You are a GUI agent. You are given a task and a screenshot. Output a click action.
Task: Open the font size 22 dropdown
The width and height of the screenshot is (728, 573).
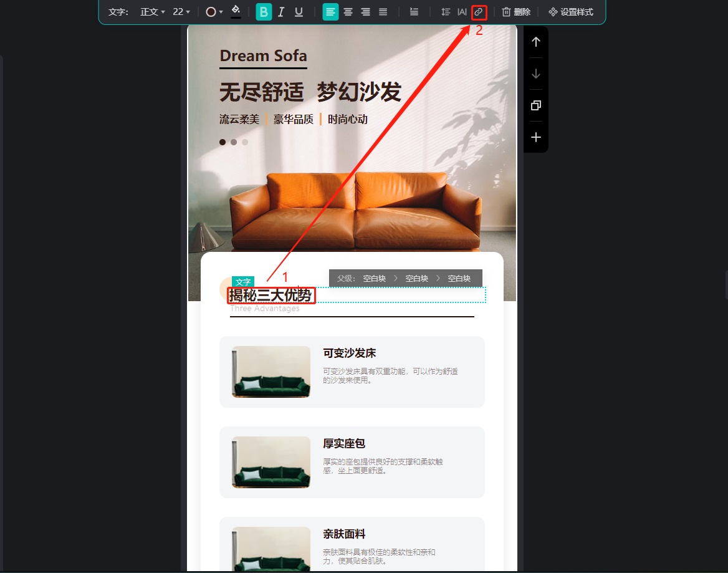point(181,12)
